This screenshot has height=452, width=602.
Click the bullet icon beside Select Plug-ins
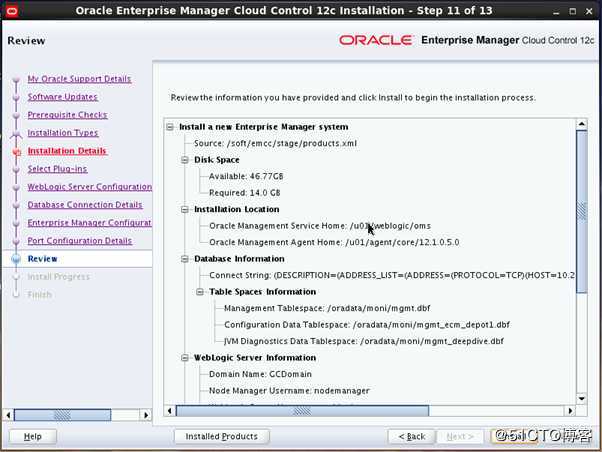click(16, 169)
